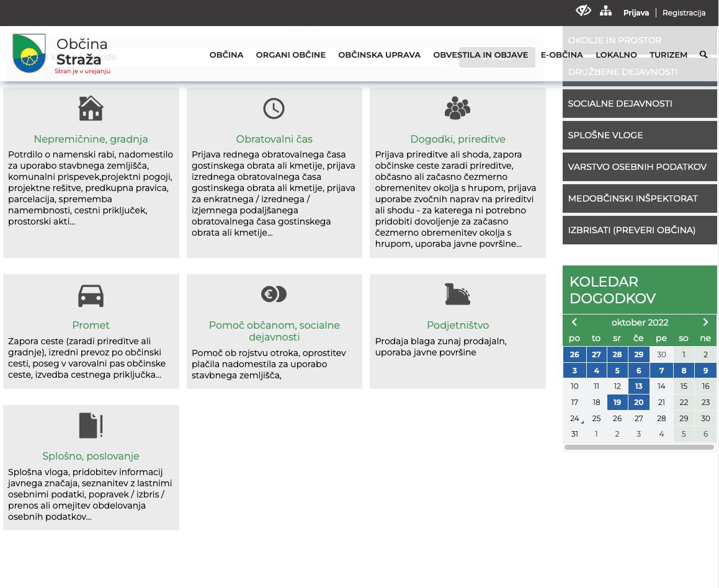Click the Registracija link
The height and width of the screenshot is (588, 719).
[x=684, y=13]
